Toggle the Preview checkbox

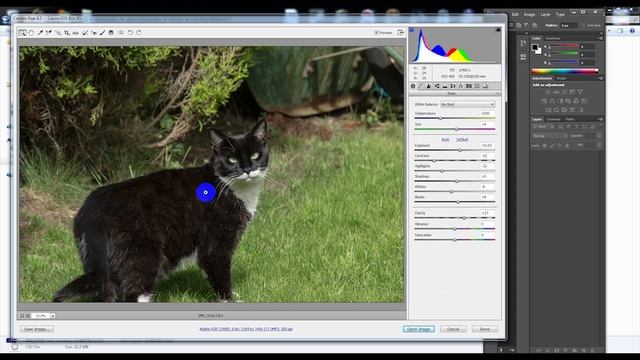[x=376, y=33]
